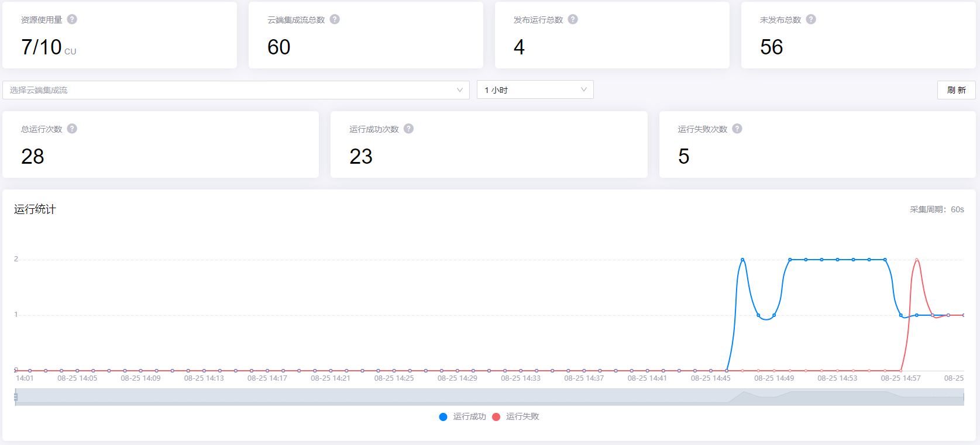Image resolution: width=980 pixels, height=445 pixels.
Task: Click first 运行成功 peak point near 14:47
Action: 742,260
